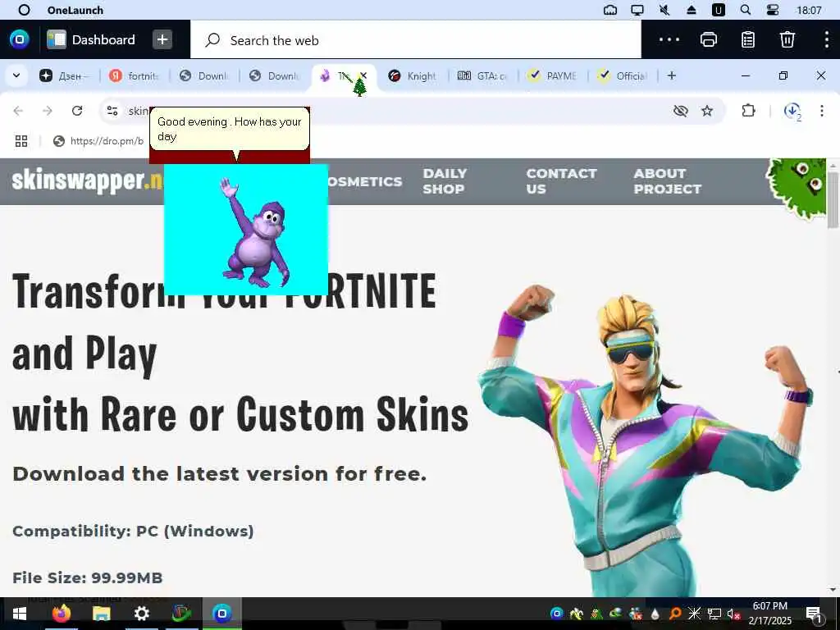This screenshot has width=840, height=630.
Task: Open the COSMETICS nav menu
Action: (365, 181)
